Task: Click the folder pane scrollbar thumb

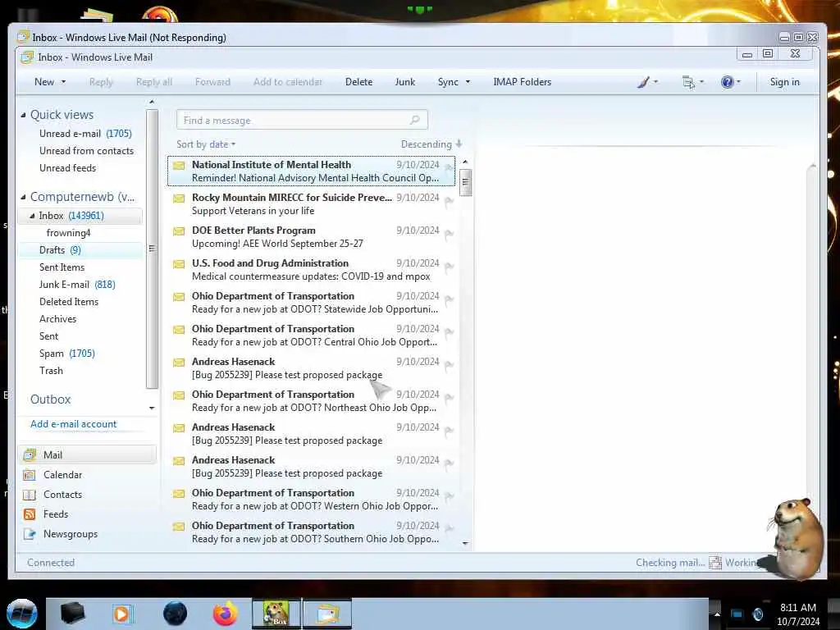Action: [x=152, y=249]
